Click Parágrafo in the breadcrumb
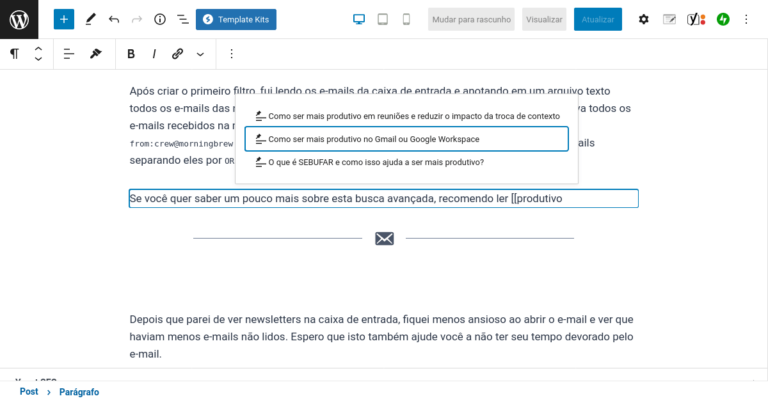Screen dimensions: 768x403 coord(79,392)
